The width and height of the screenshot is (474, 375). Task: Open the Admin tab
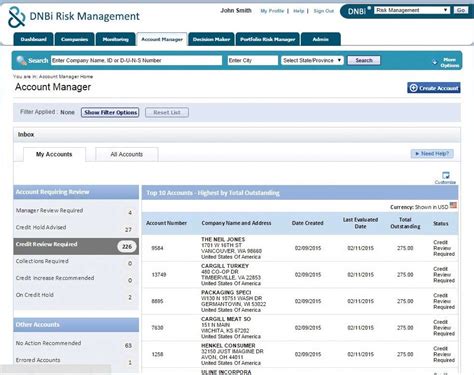(321, 39)
